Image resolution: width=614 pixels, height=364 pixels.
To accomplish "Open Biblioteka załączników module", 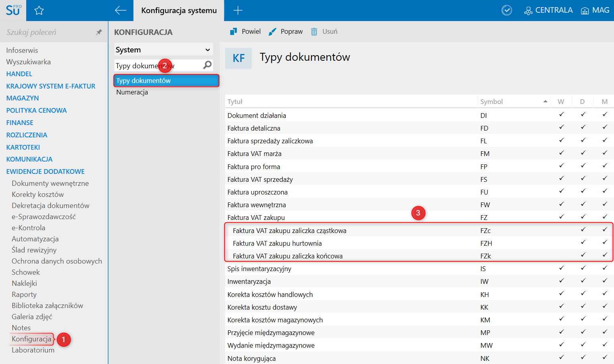I will click(x=48, y=306).
